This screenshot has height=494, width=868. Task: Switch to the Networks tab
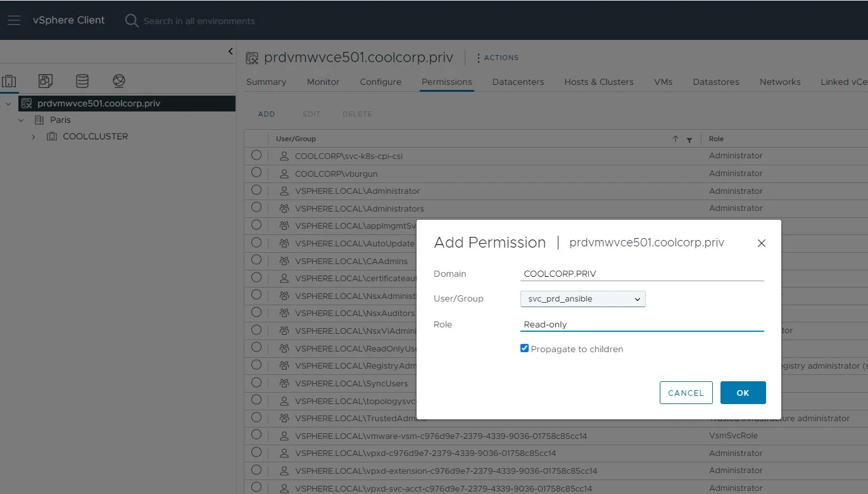tap(780, 82)
